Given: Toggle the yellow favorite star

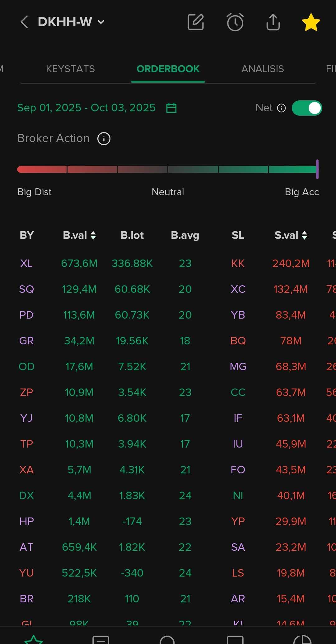Looking at the screenshot, I should click(x=311, y=22).
